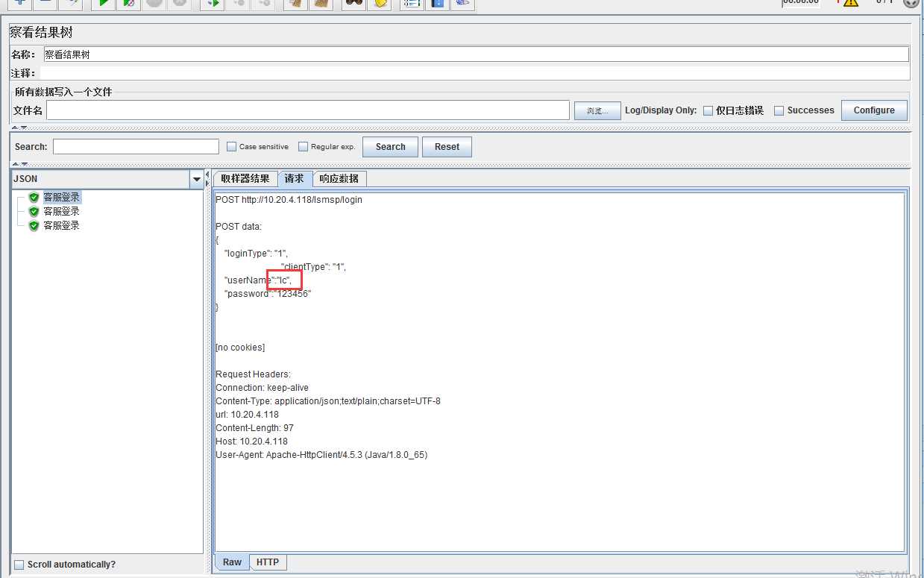Open search with the binoculars icon
This screenshot has height=578, width=924.
(353, 3)
